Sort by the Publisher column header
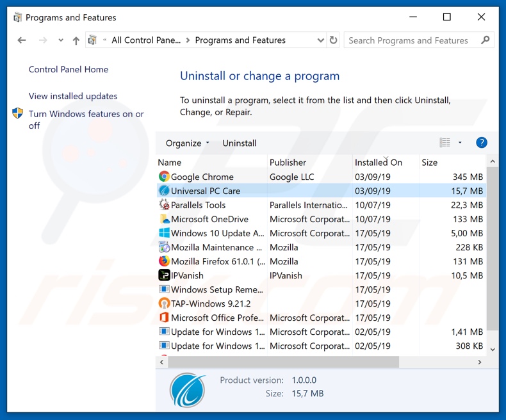This screenshot has width=506, height=420. click(310, 162)
